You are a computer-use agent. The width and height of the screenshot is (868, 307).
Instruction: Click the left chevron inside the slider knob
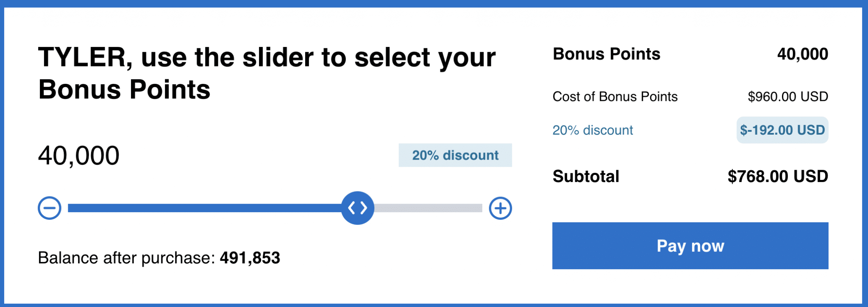[x=352, y=208]
